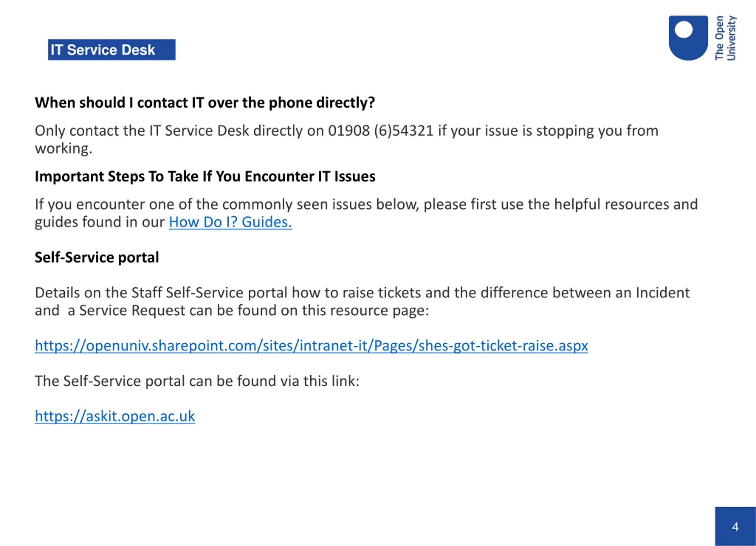This screenshot has height=546, width=756.
Task: Click the phrase "Service Request" in the paragraph
Action: click(132, 310)
